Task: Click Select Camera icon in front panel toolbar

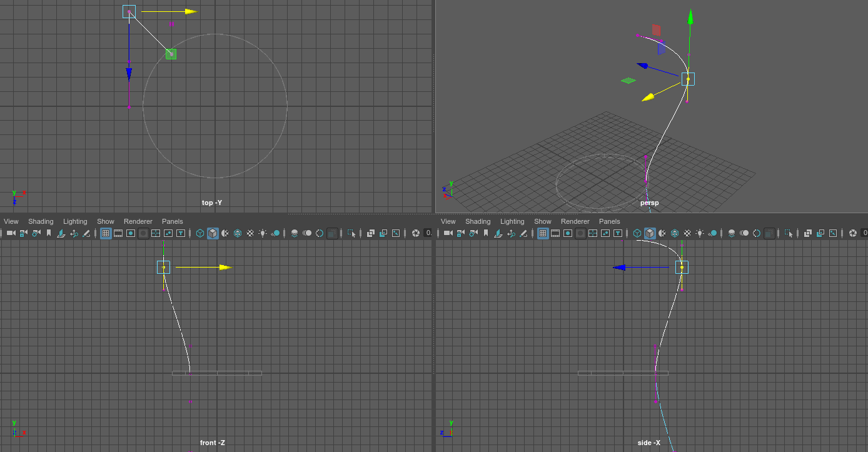Action: click(x=11, y=233)
